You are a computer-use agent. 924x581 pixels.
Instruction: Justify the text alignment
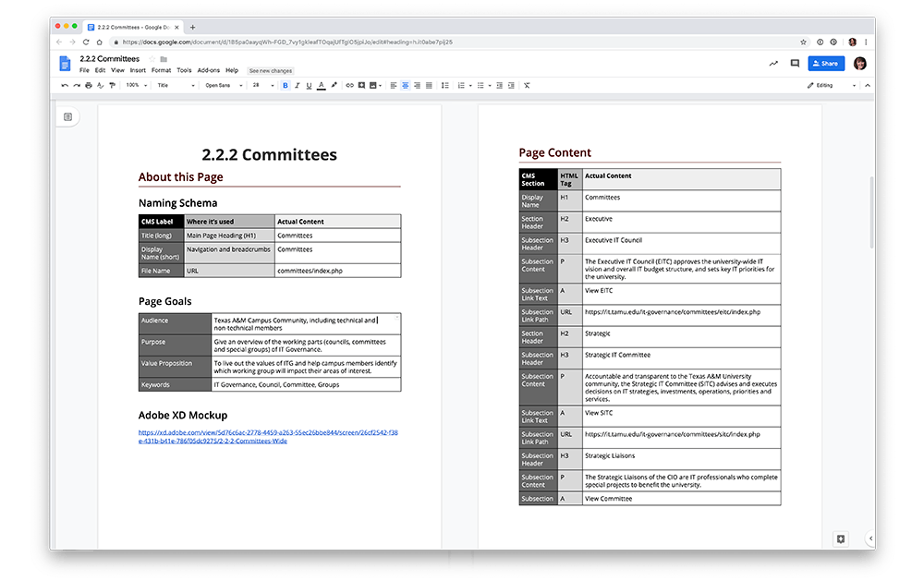[x=429, y=85]
